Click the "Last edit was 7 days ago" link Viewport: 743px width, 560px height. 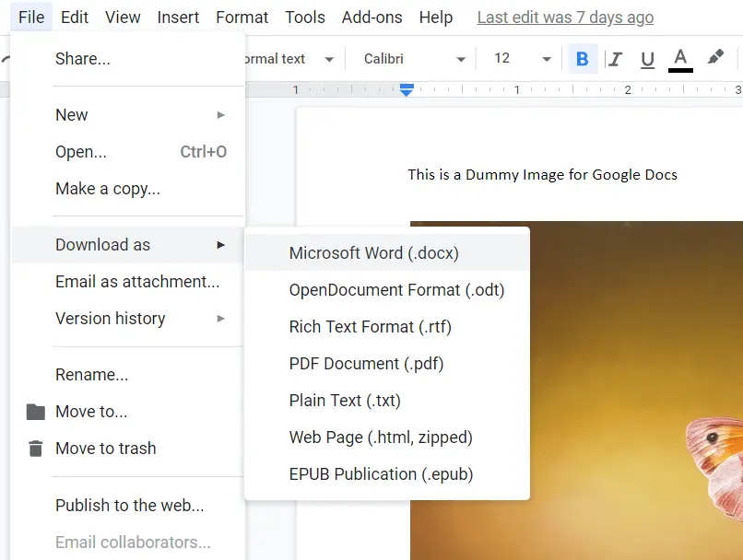(x=565, y=17)
